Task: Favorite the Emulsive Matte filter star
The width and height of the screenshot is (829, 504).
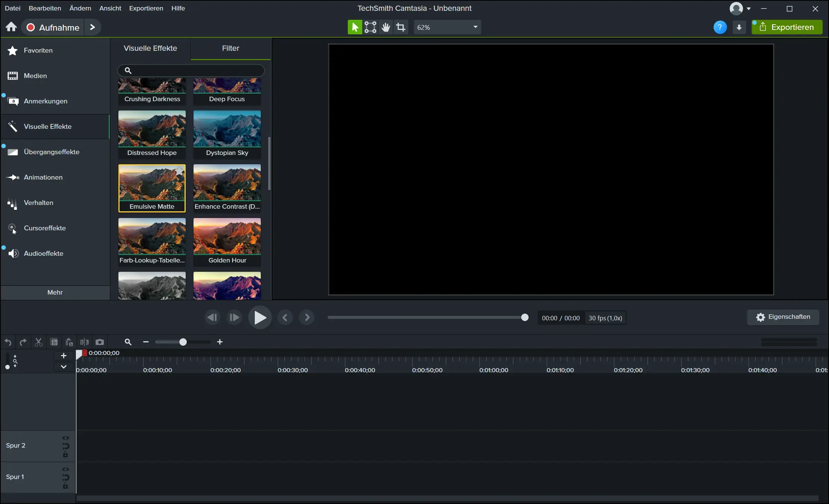Action: click(x=179, y=171)
